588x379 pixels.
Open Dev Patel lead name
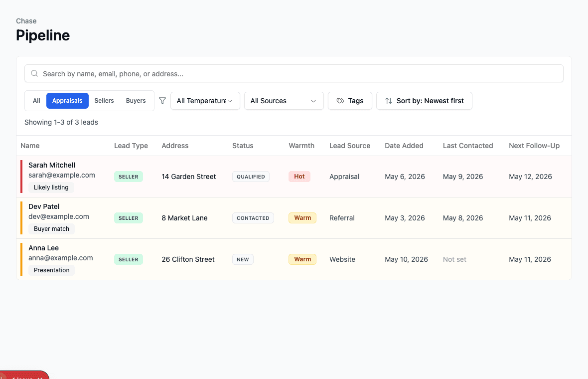(44, 206)
